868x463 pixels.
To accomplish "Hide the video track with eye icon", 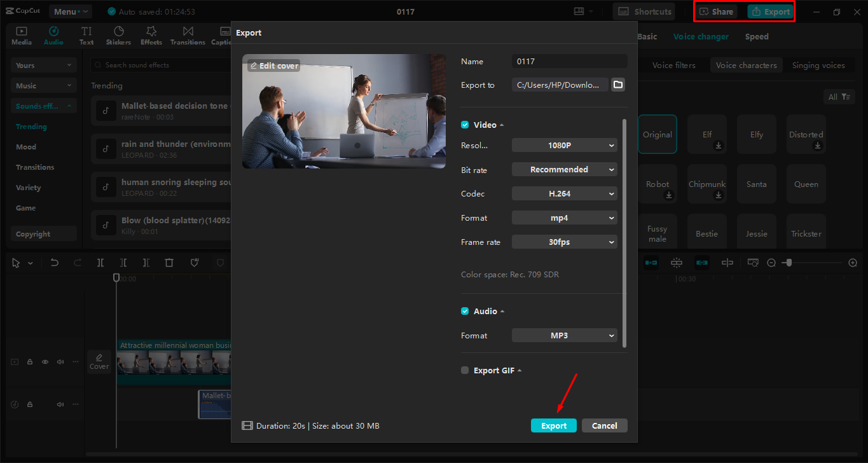I will click(45, 362).
